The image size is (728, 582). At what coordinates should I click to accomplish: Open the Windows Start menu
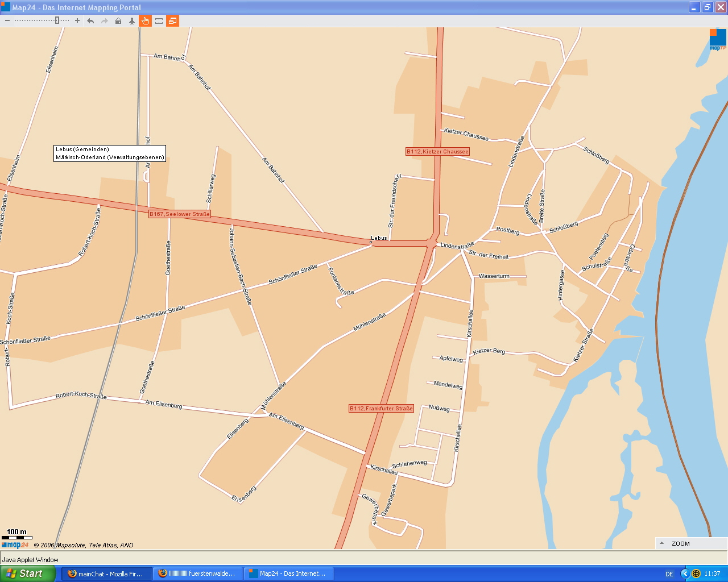pos(27,573)
